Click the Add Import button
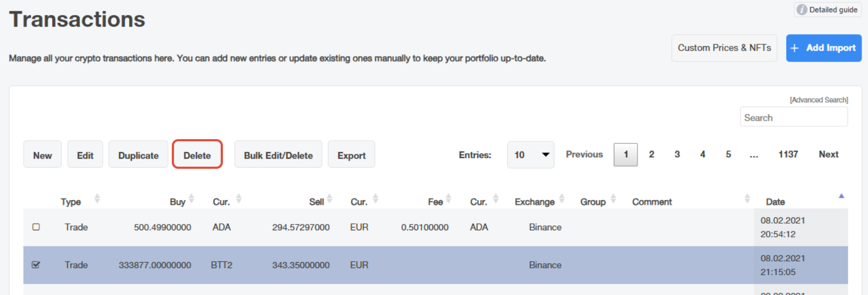This screenshot has width=868, height=295. pos(823,48)
